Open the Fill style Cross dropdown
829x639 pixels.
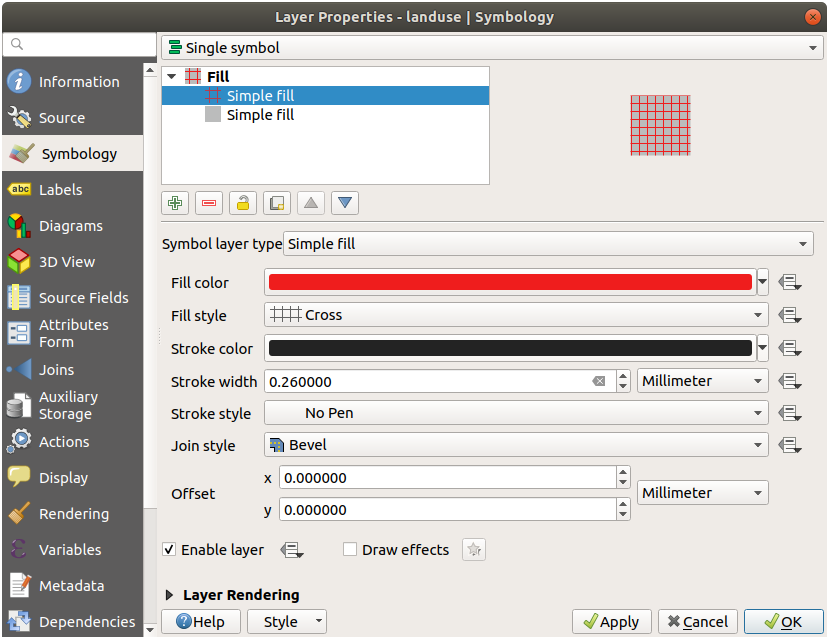[516, 315]
